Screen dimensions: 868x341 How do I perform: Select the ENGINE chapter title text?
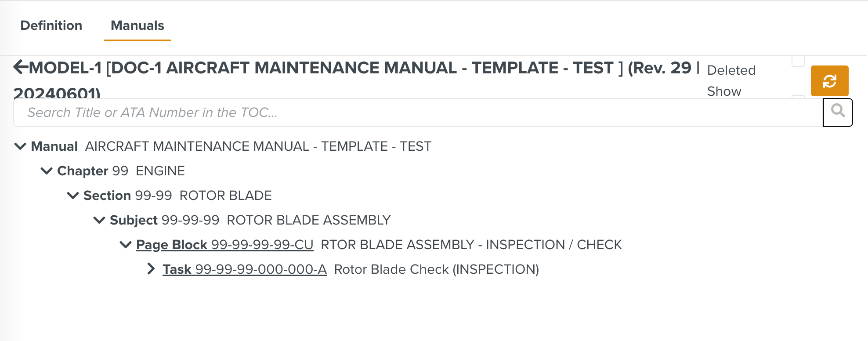coord(160,171)
